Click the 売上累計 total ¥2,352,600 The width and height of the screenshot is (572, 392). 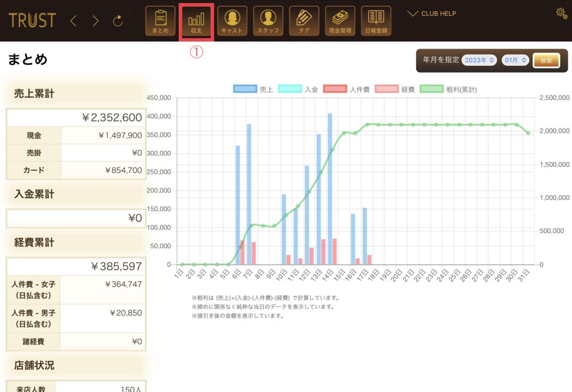[112, 117]
